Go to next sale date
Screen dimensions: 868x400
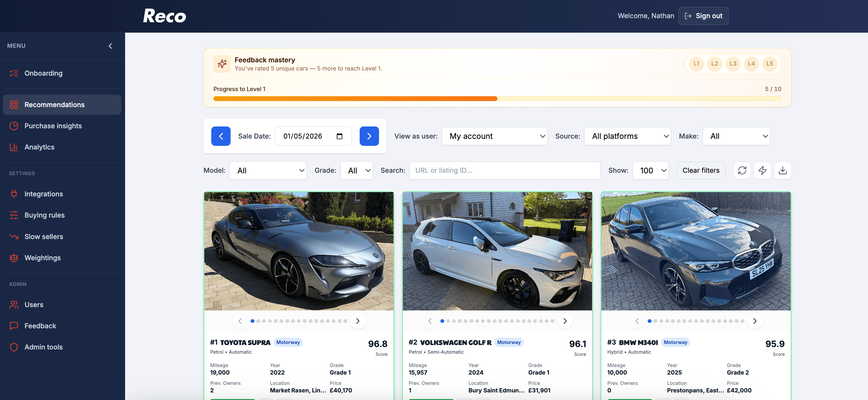click(369, 136)
